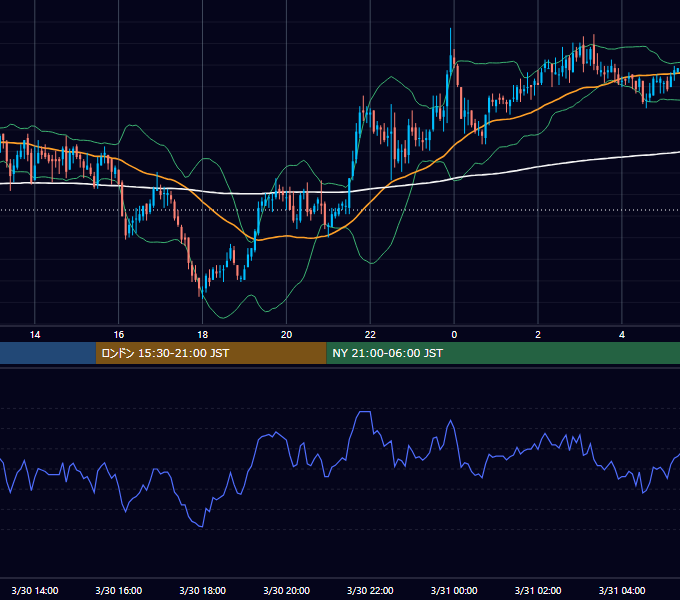The width and height of the screenshot is (680, 600).
Task: Click the 14 hour label on price chart axis
Action: 35,335
